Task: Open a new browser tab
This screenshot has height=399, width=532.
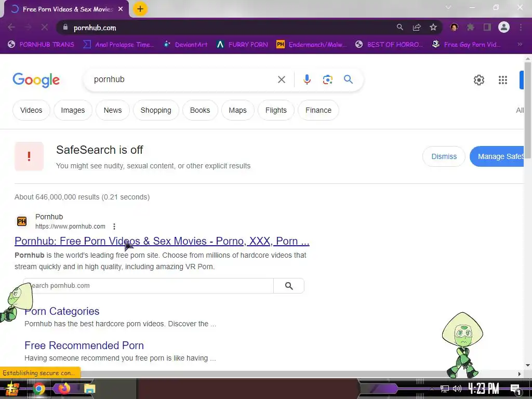Action: (140, 9)
